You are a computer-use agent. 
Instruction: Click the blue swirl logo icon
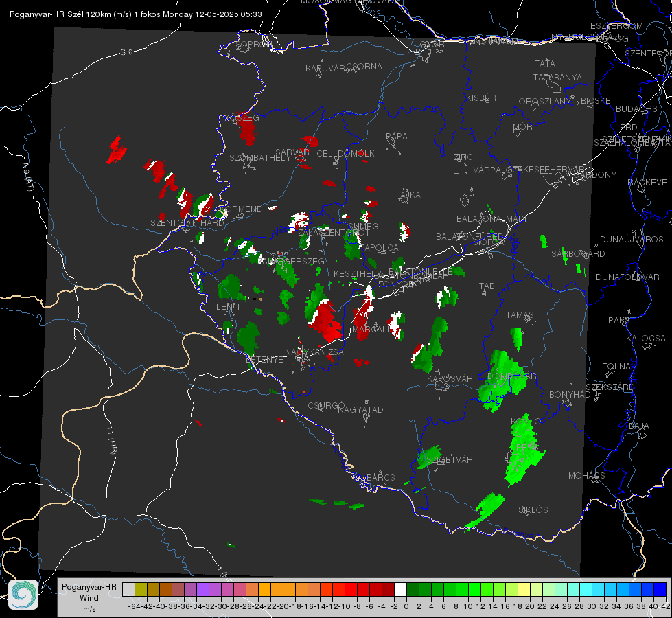point(23,595)
